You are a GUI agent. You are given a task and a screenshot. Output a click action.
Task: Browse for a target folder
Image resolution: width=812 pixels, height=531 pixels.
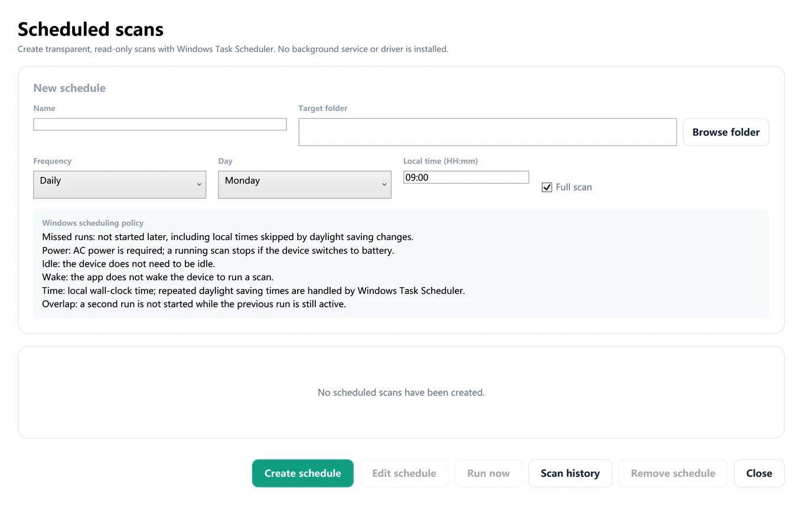pos(726,132)
